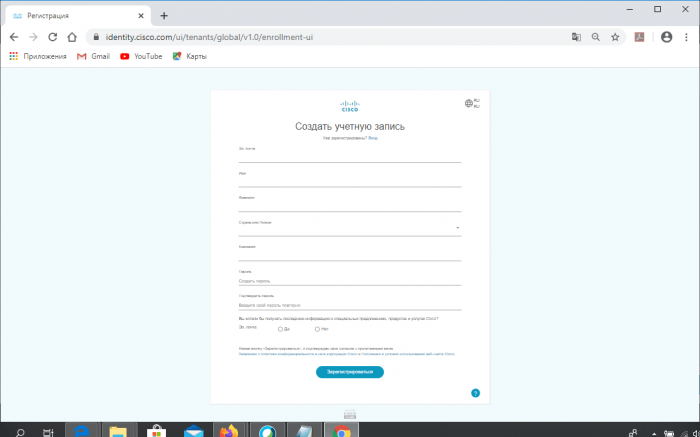The width and height of the screenshot is (700, 437).
Task: Open the Chrome three-dot menu
Action: pyautogui.click(x=686, y=37)
